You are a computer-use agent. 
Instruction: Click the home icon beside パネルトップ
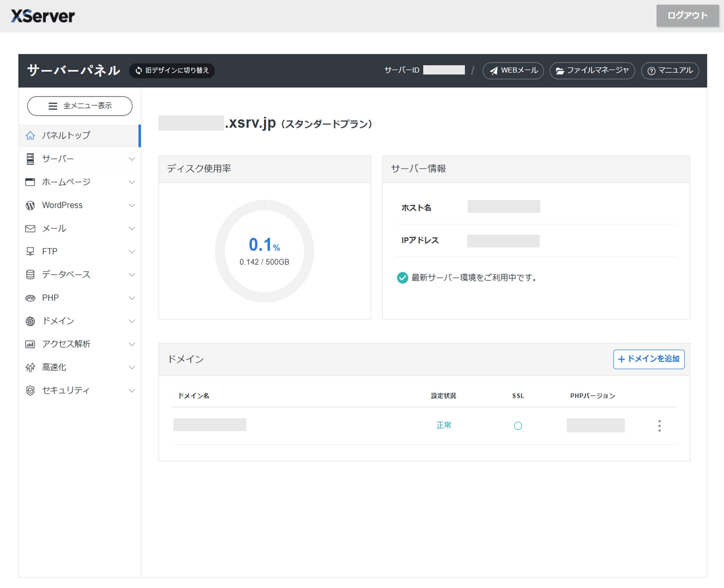(x=30, y=136)
